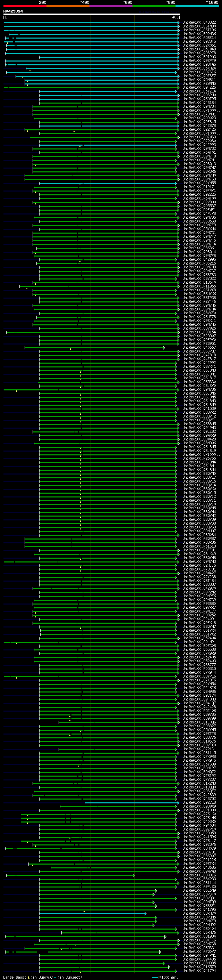Select the UniRef100_C6JSV0 label

point(199,386)
